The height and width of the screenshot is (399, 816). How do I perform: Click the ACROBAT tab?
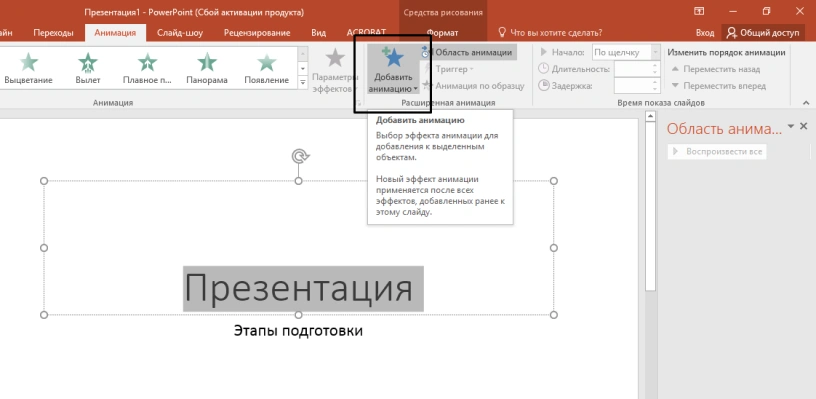point(366,33)
